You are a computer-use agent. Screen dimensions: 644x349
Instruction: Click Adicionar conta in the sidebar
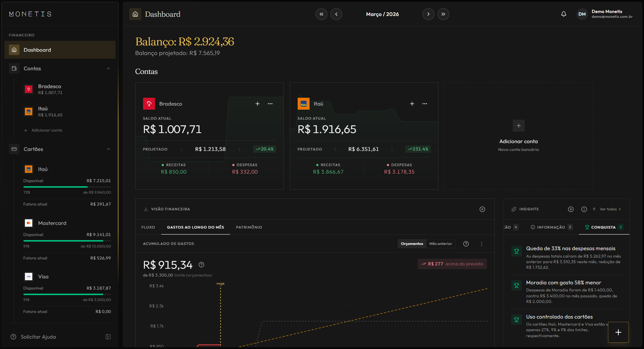click(x=46, y=130)
